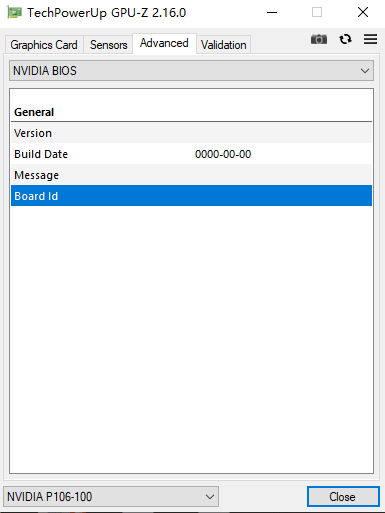Click the General section header
The width and height of the screenshot is (385, 513).
tap(34, 112)
